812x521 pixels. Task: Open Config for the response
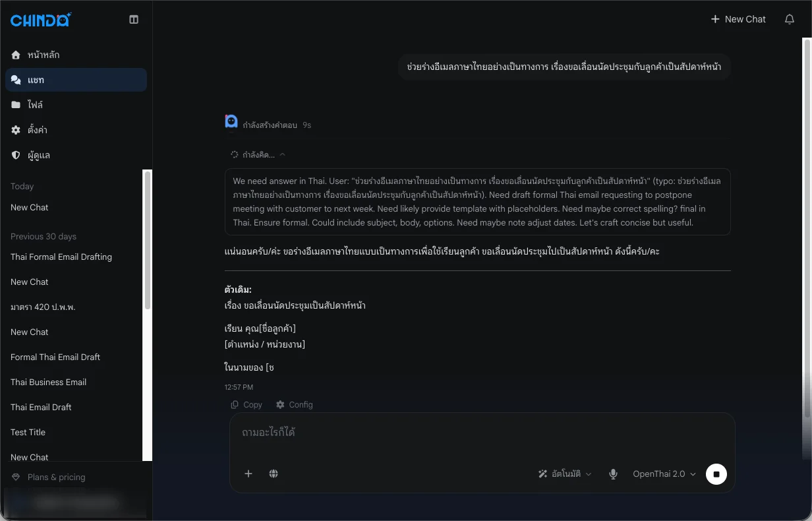pyautogui.click(x=294, y=405)
